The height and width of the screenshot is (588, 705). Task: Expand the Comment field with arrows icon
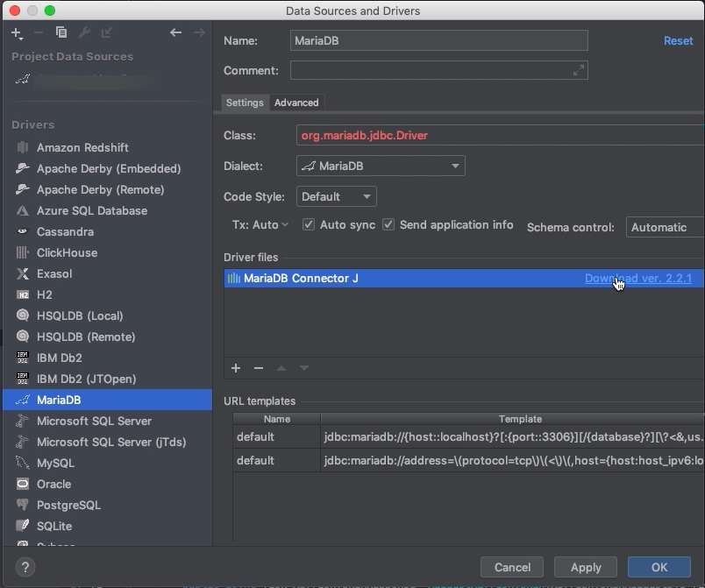pos(578,70)
